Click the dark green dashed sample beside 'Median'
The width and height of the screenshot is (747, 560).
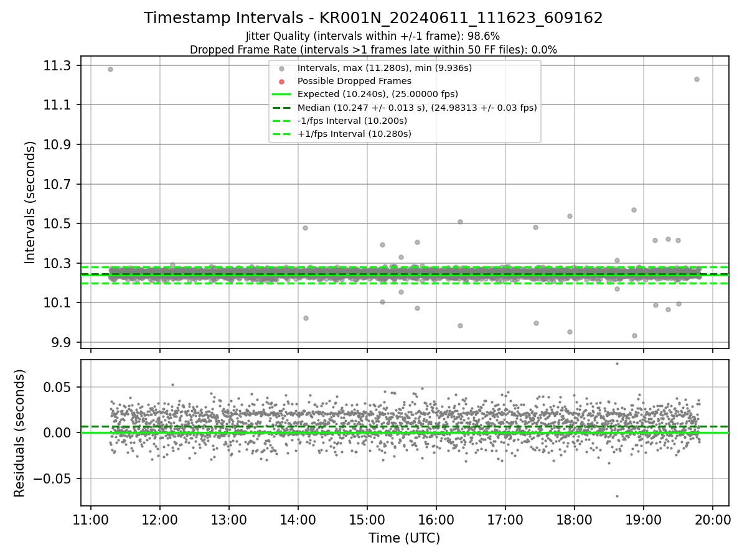pos(281,108)
